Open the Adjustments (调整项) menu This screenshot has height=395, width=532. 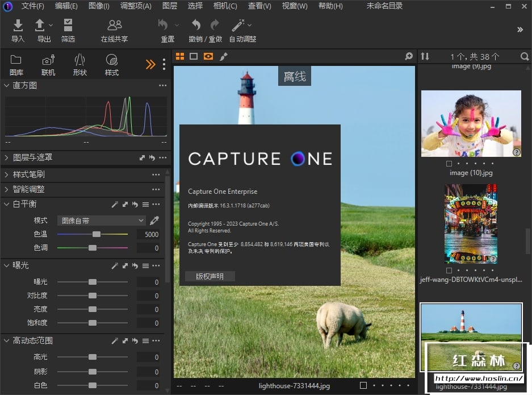(x=136, y=6)
